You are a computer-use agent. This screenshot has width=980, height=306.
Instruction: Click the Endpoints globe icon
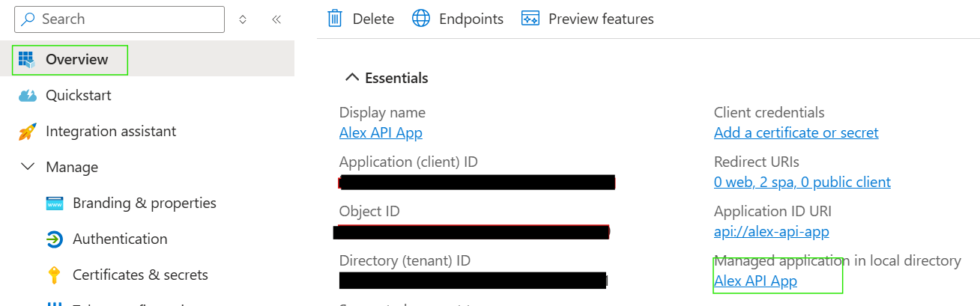point(422,19)
